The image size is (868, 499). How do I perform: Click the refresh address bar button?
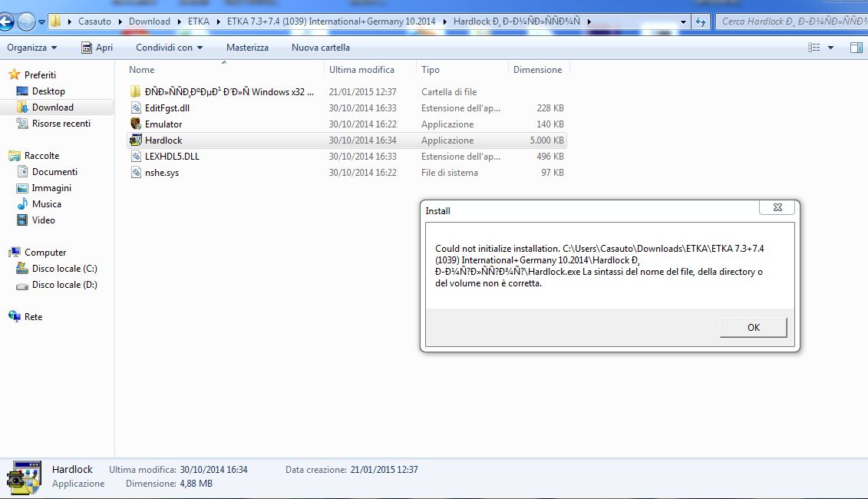click(701, 21)
